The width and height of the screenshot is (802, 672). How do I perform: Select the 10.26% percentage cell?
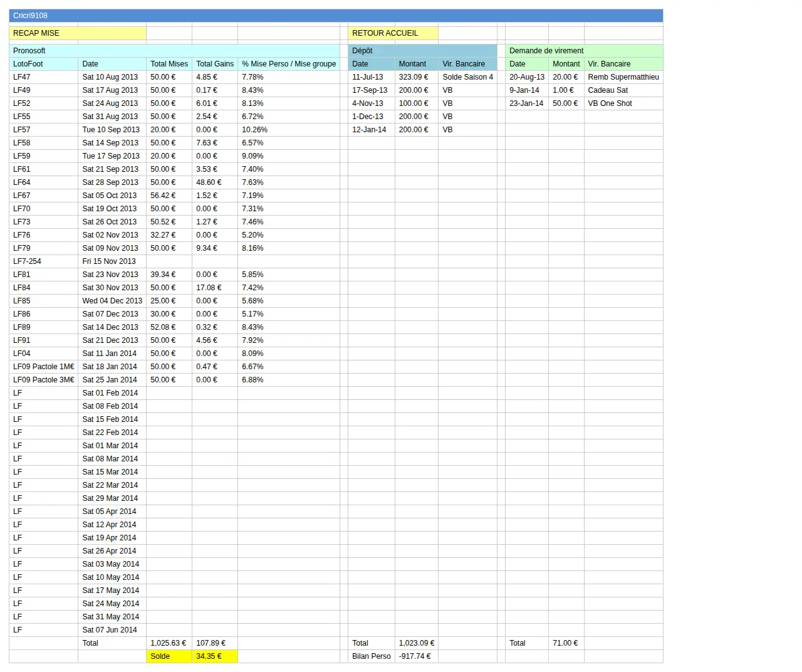(289, 130)
